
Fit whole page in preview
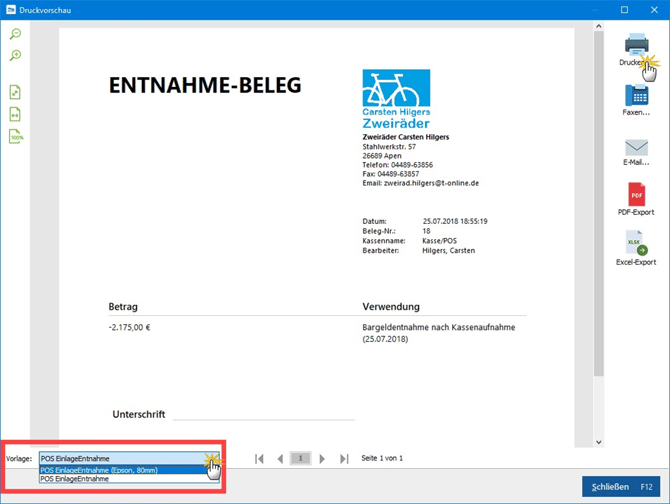click(x=16, y=92)
